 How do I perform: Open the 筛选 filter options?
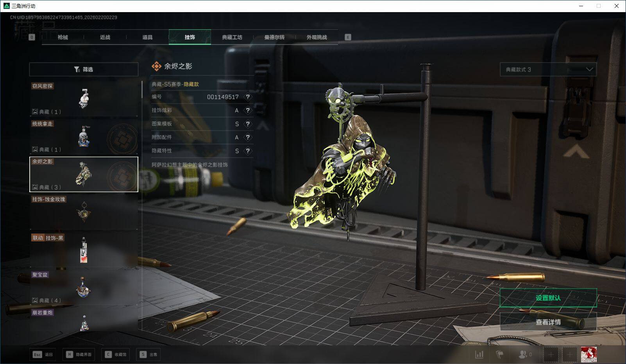(x=84, y=70)
